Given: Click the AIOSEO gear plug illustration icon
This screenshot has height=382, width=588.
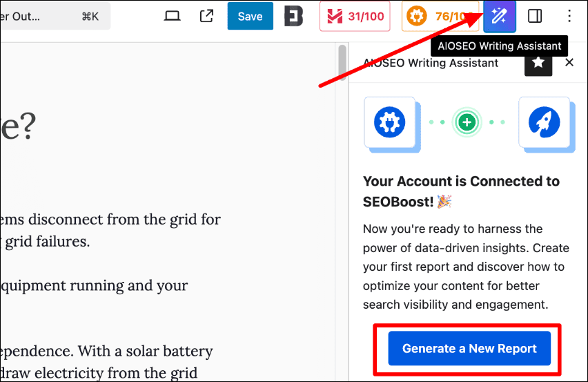Looking at the screenshot, I should click(x=390, y=122).
